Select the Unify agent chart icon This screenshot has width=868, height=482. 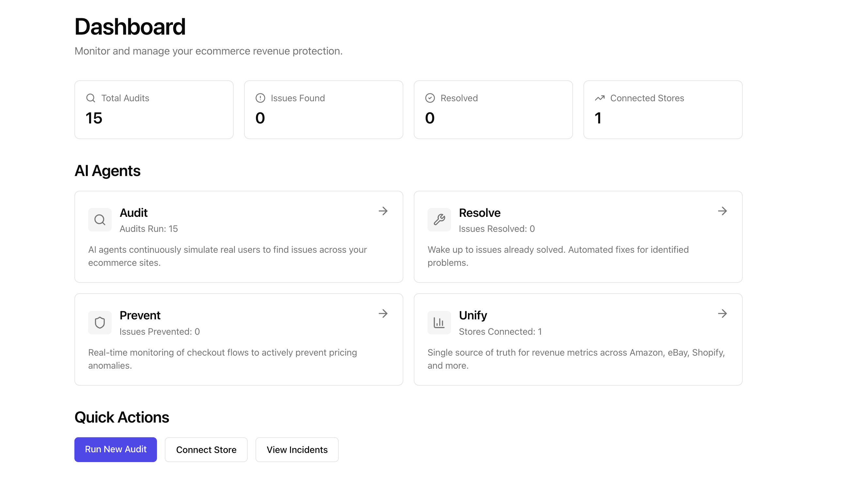tap(439, 322)
